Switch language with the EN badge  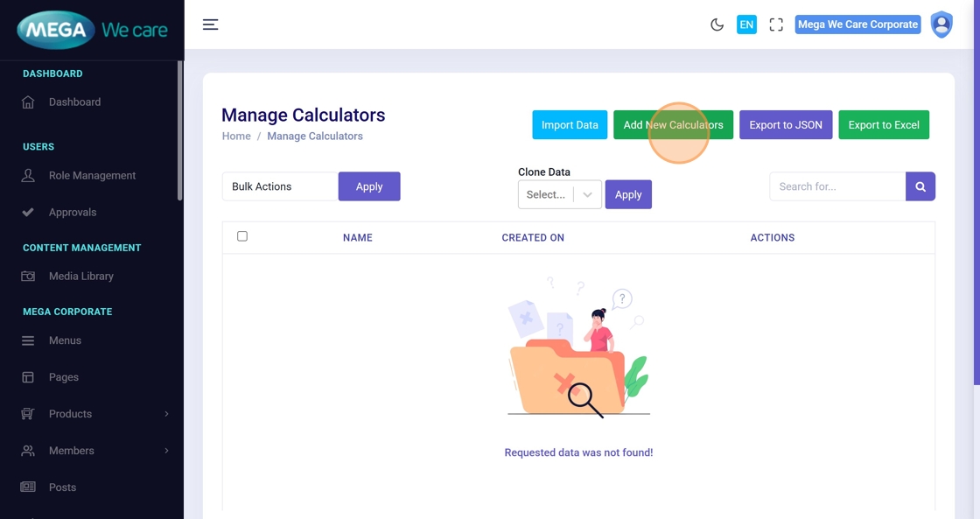point(746,25)
